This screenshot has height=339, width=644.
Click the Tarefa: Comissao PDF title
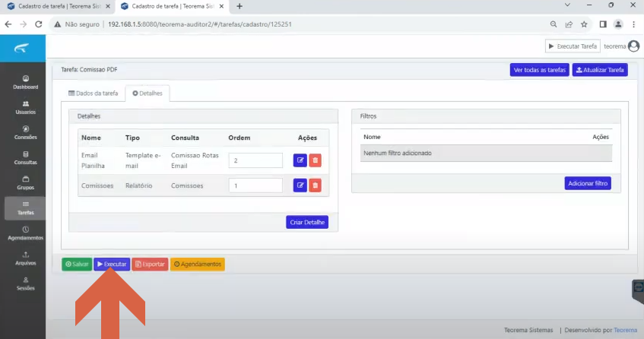tap(89, 70)
